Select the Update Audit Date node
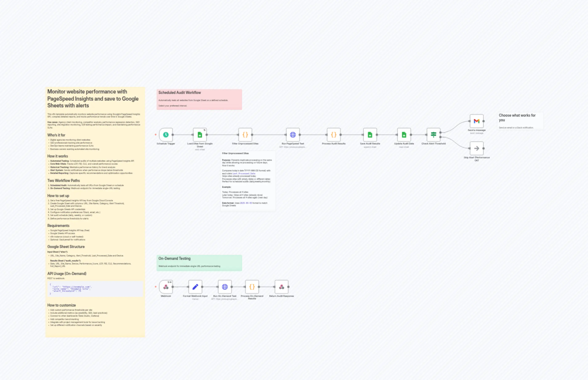 pos(404,135)
